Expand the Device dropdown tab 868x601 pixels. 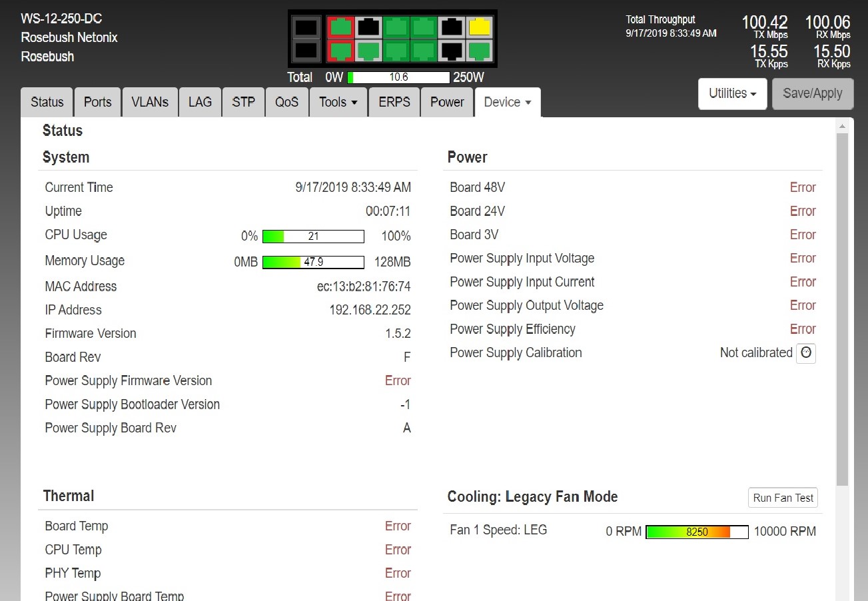click(x=507, y=102)
